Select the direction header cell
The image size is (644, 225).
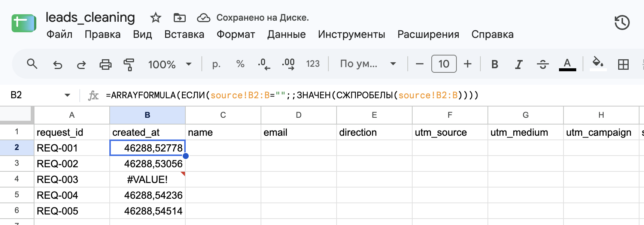374,132
